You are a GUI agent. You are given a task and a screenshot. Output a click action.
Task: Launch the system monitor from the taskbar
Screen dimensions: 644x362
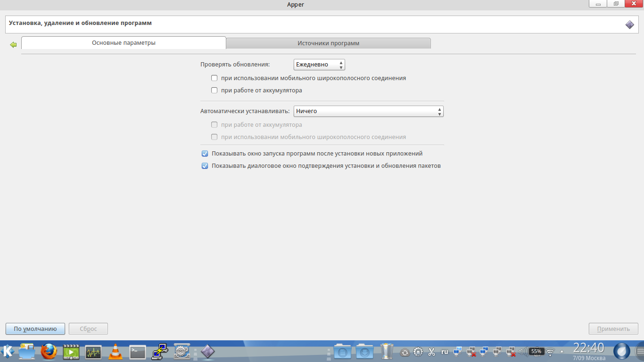tap(93, 352)
